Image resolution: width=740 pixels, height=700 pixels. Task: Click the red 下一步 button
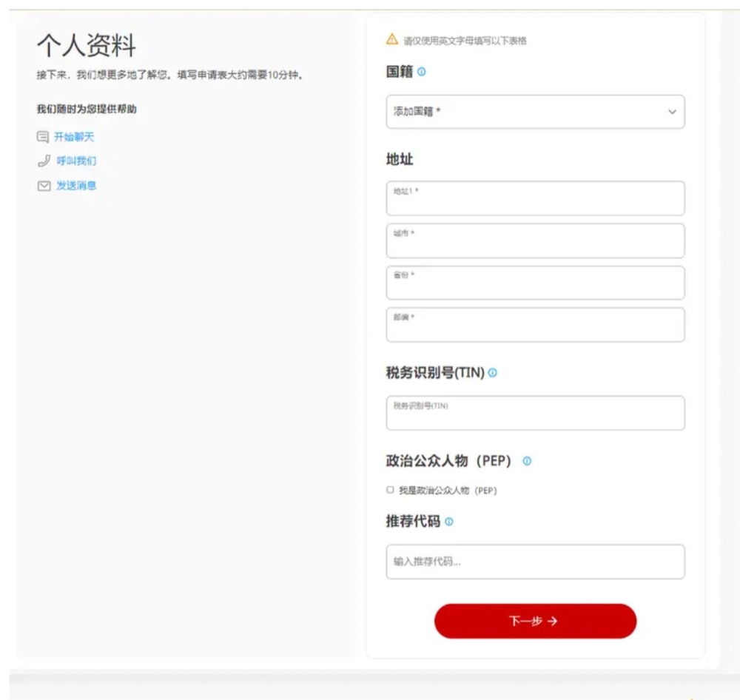(x=535, y=621)
